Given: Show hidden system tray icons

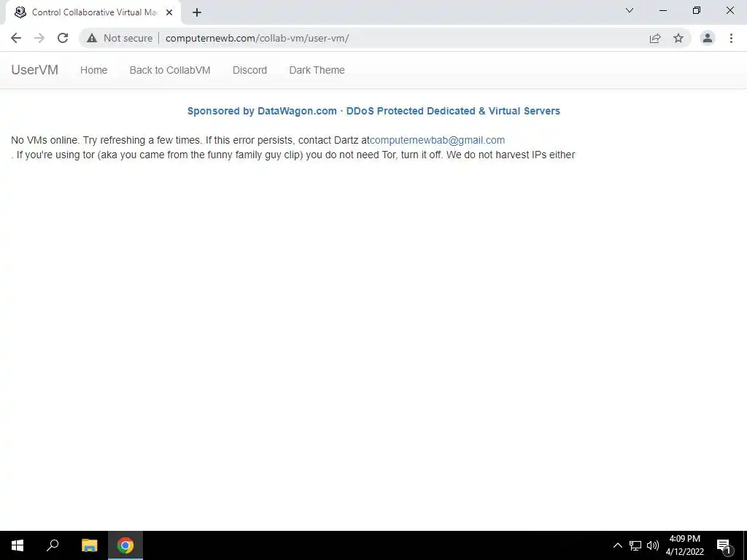Looking at the screenshot, I should 617,545.
